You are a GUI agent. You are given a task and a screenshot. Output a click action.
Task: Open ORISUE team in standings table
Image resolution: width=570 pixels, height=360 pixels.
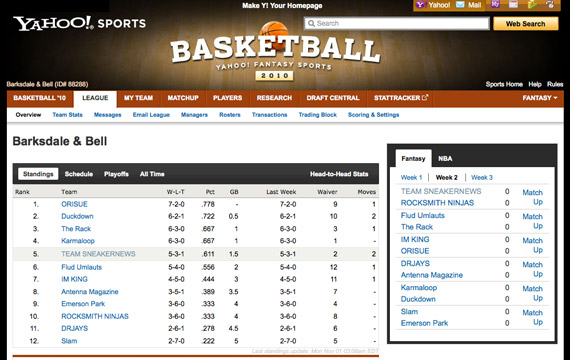point(75,204)
